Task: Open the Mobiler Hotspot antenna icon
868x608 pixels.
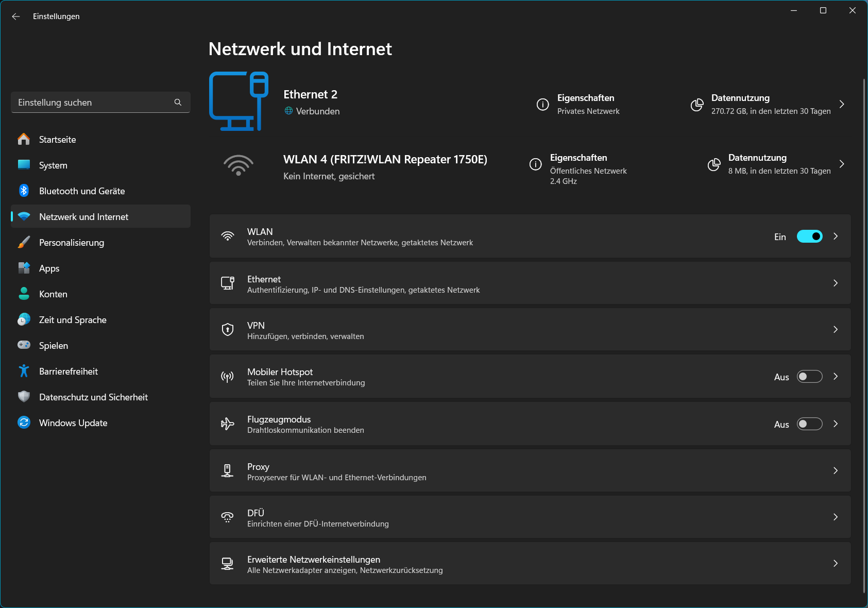Action: tap(227, 376)
